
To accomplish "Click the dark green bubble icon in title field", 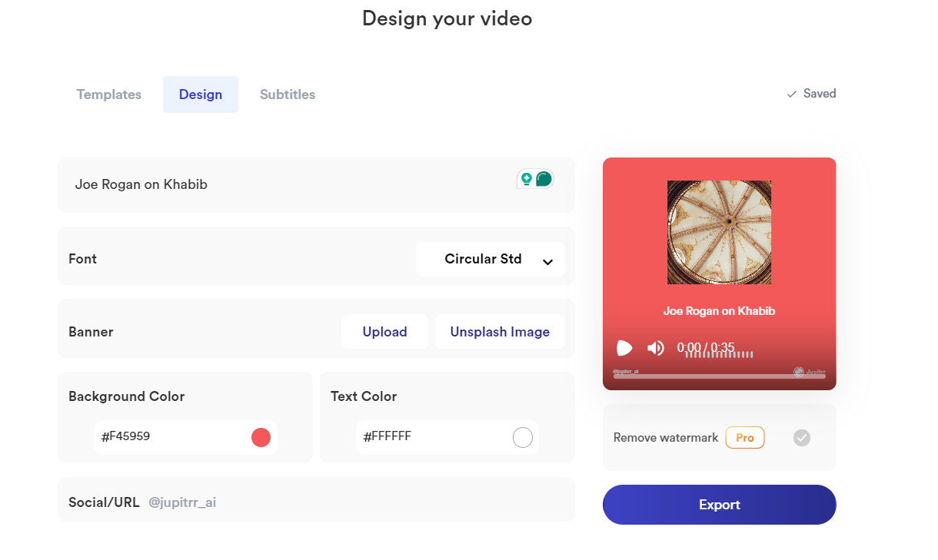I will [x=544, y=179].
